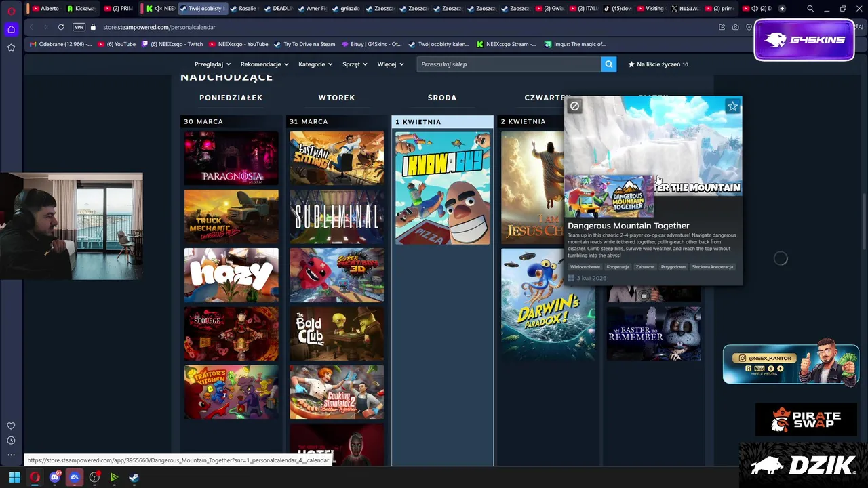Screen dimensions: 868x488
Task: Open the 'Imgur: The magic of...' bookmark
Action: coord(575,44)
